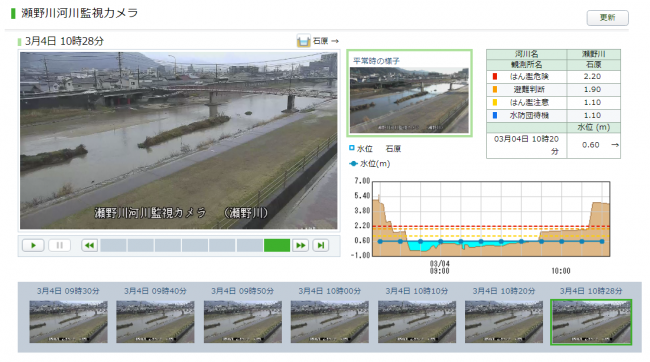
Task: Select the green highlighted timeline segment
Action: 277,245
